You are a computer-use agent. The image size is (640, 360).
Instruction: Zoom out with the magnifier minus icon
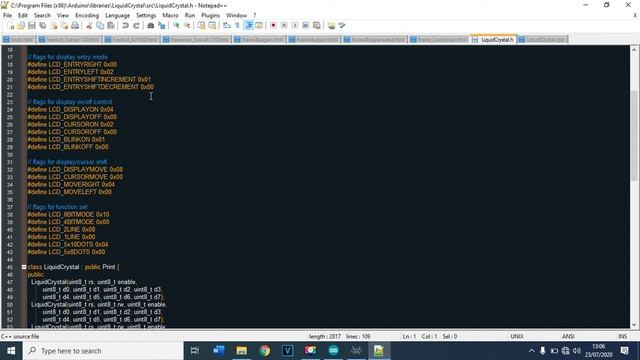(187, 25)
